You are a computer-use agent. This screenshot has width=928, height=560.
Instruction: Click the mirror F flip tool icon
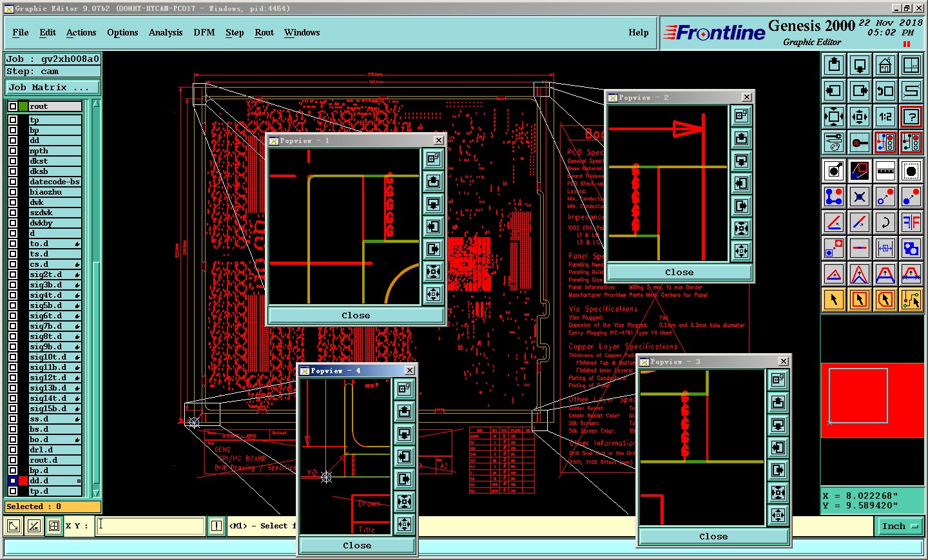click(x=911, y=222)
